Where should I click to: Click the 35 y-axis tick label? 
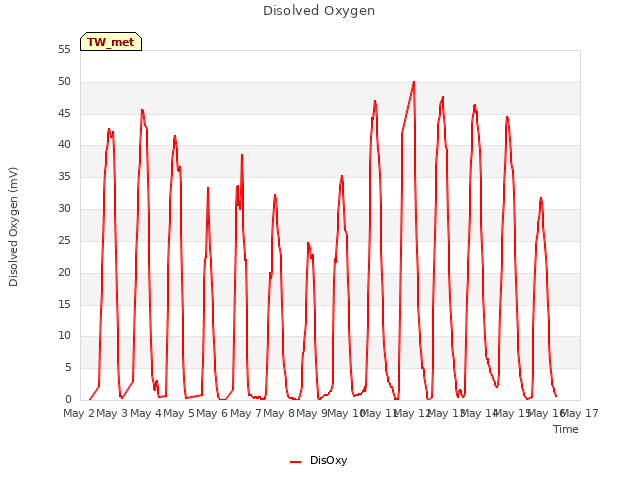(x=64, y=177)
